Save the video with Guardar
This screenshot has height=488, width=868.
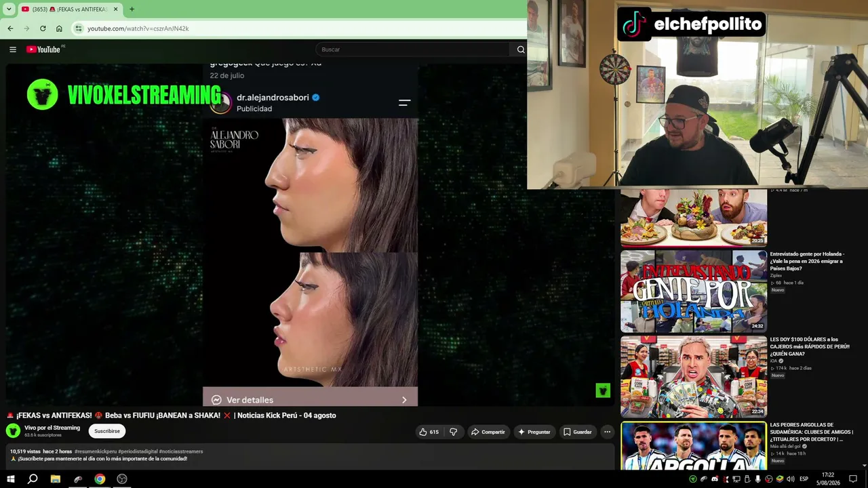[578, 432]
